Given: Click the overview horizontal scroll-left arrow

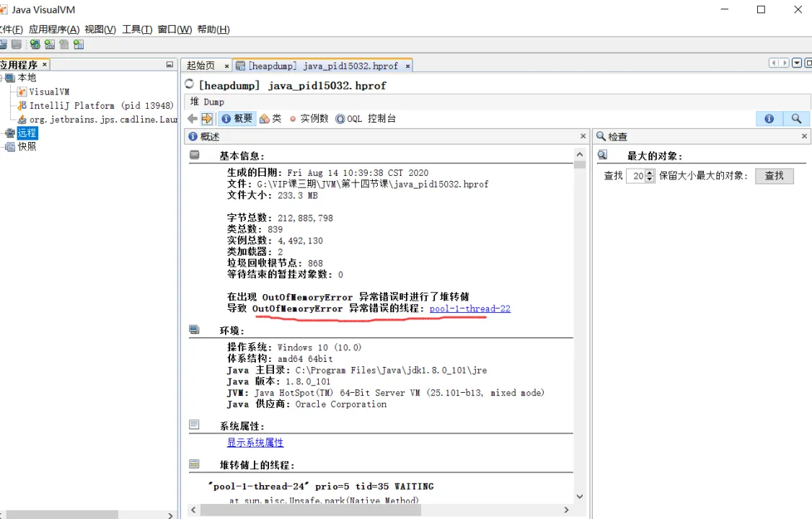Looking at the screenshot, I should click(193, 510).
